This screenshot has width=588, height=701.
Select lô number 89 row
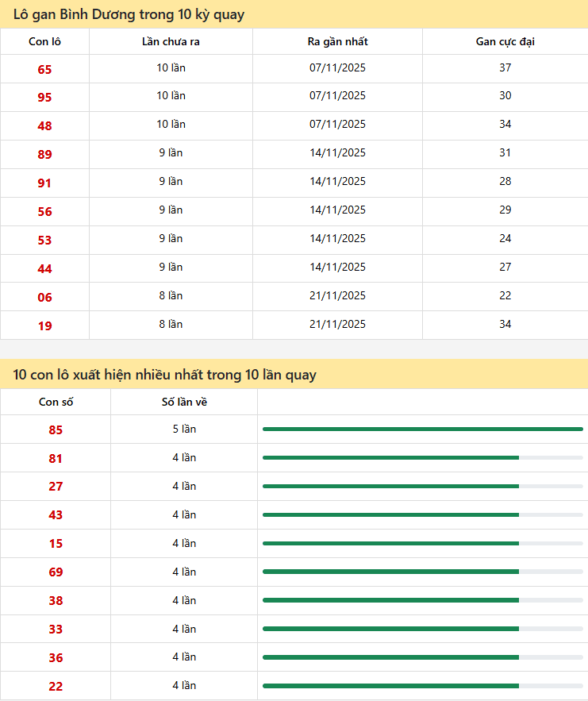44,154
